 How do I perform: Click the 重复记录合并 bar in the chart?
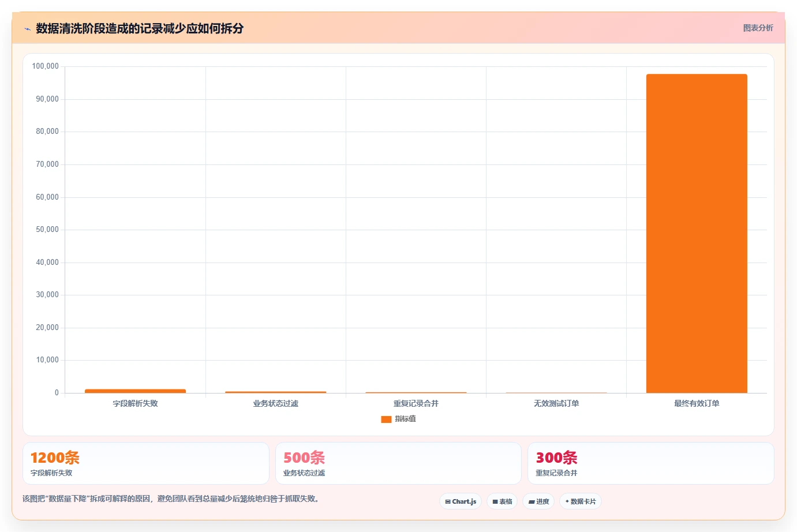pyautogui.click(x=416, y=392)
